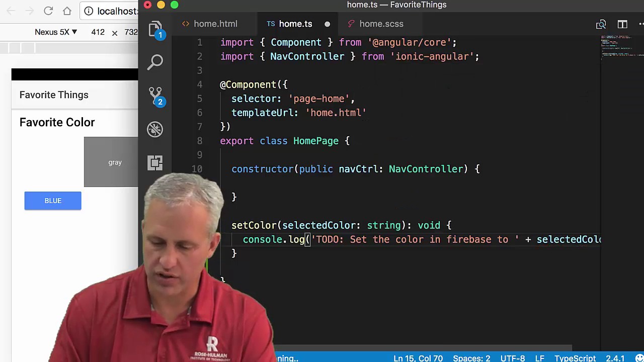The image size is (644, 362).
Task: Change indentation via Spaces: 2
Action: 471,358
